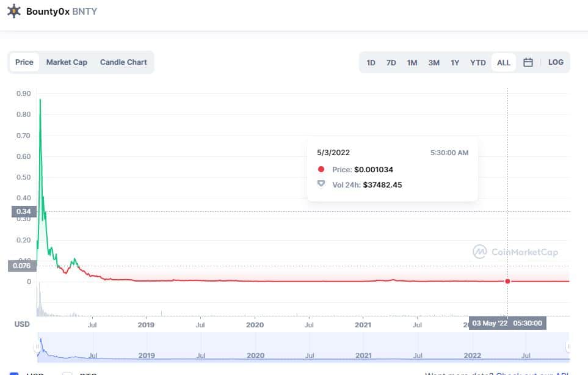Click the USD axis currency label
Viewport: 588px width, 375px height.
pyautogui.click(x=22, y=324)
